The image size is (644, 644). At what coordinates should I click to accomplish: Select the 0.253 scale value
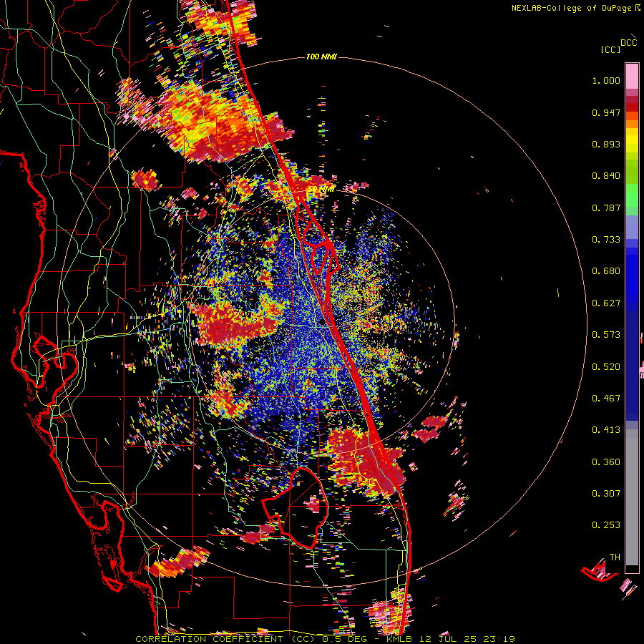tap(606, 525)
